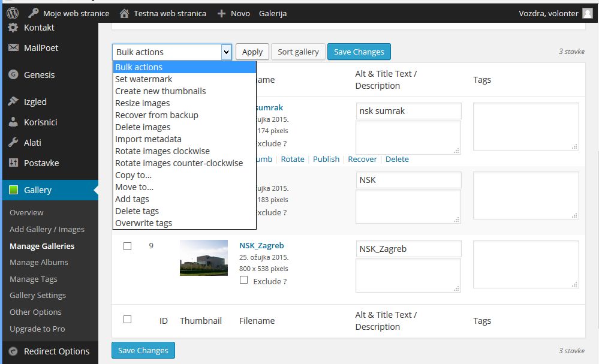Open the NSK_Zagreb thumbnail image
Image resolution: width=599 pixels, height=364 pixels.
[204, 258]
